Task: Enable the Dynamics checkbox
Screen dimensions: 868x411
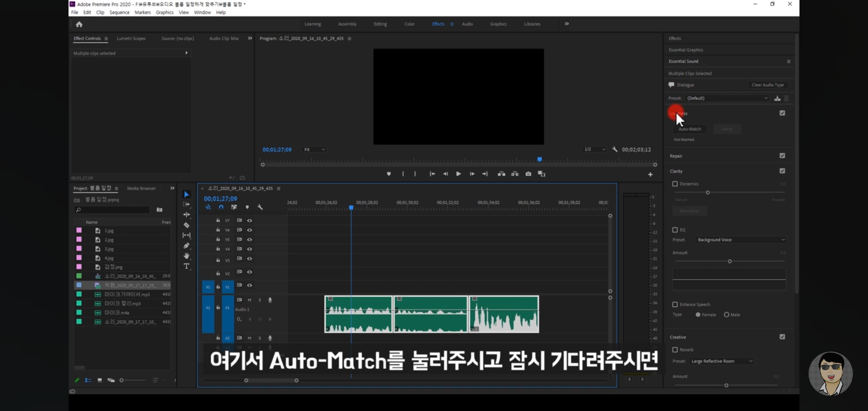Action: coord(675,184)
